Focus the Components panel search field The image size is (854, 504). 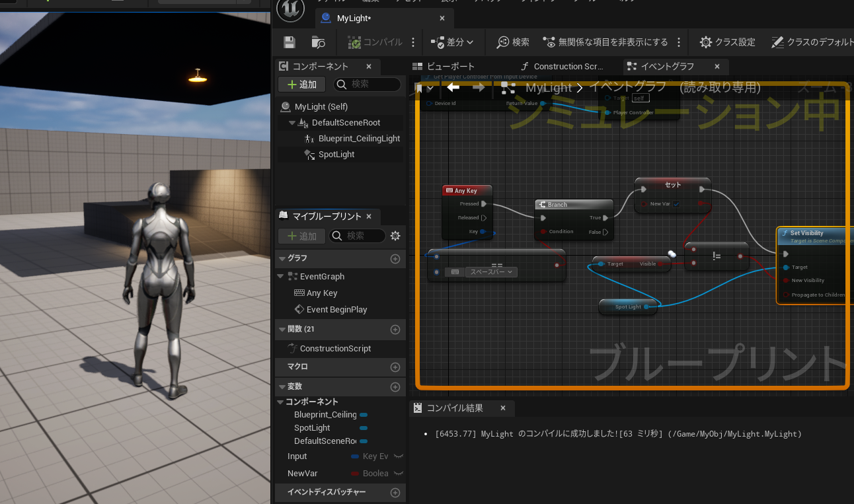367,85
